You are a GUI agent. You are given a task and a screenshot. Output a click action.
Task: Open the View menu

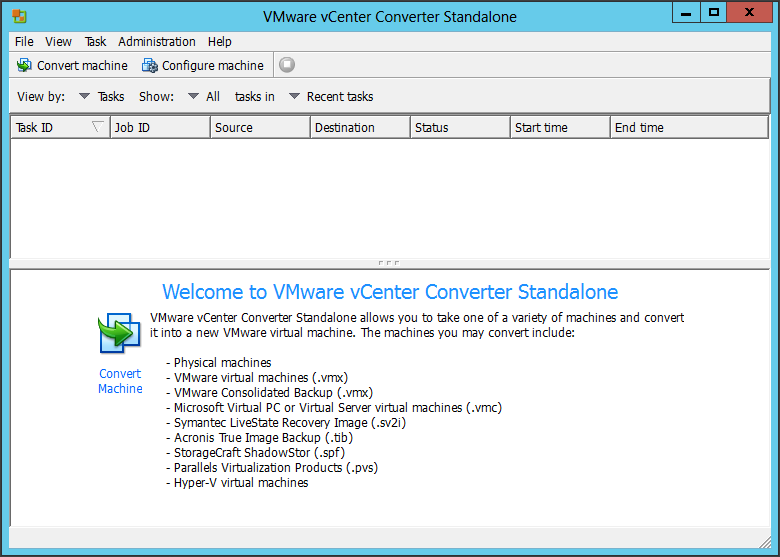[x=58, y=41]
